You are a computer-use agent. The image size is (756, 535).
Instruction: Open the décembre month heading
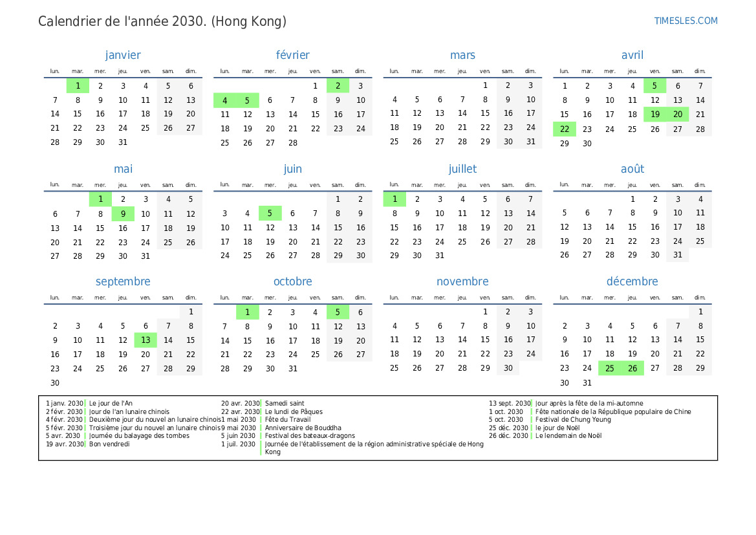tap(632, 281)
